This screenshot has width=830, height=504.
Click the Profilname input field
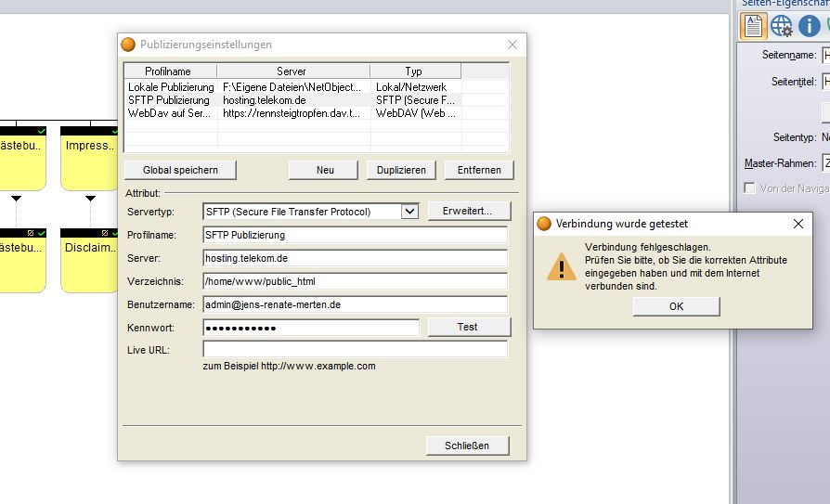356,235
